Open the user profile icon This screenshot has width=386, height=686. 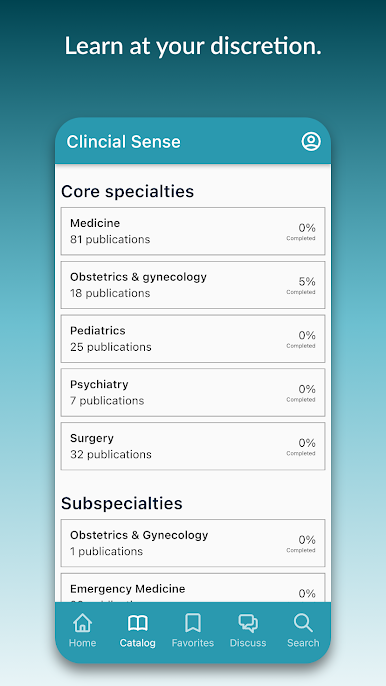coord(311,141)
